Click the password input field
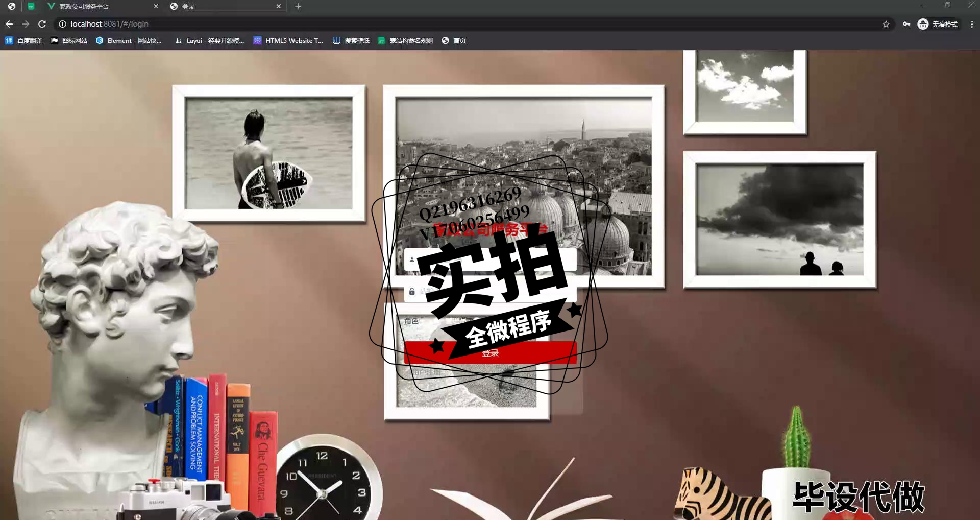Image resolution: width=980 pixels, height=520 pixels. pyautogui.click(x=490, y=291)
